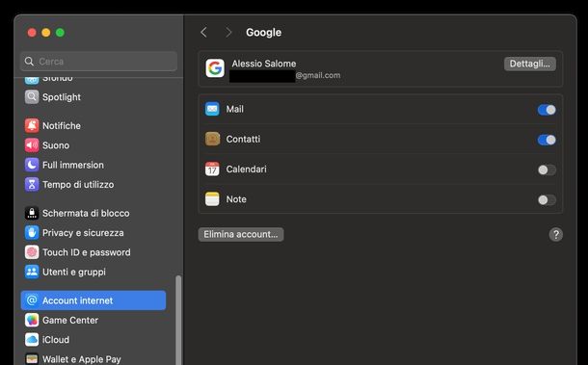The width and height of the screenshot is (588, 365).
Task: Click the Game Center bubbles icon
Action: 32,320
